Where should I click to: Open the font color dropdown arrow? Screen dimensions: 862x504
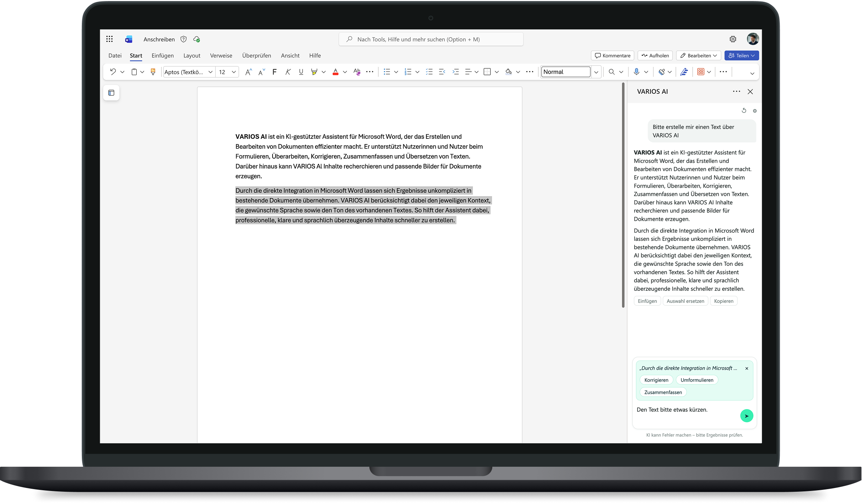click(345, 72)
